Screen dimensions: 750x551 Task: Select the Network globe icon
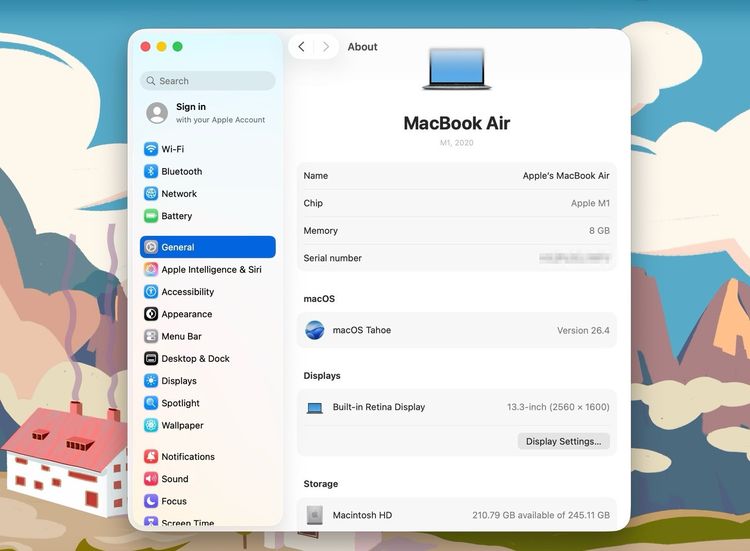click(x=151, y=194)
